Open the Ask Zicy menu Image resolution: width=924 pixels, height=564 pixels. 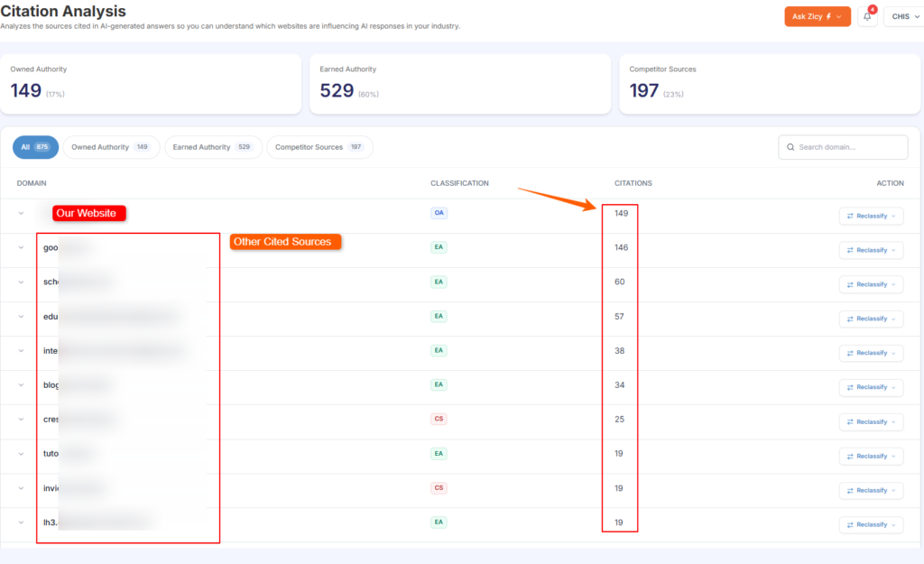[x=817, y=16]
